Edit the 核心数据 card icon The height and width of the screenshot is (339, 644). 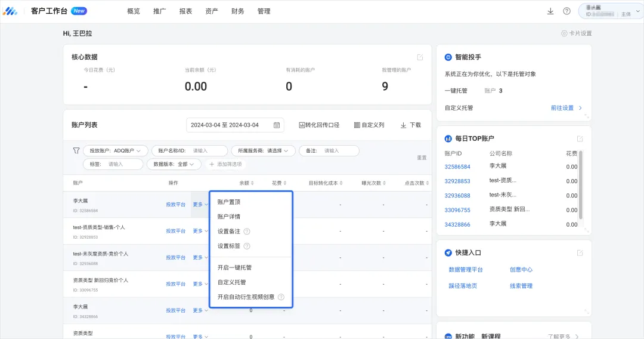click(420, 57)
